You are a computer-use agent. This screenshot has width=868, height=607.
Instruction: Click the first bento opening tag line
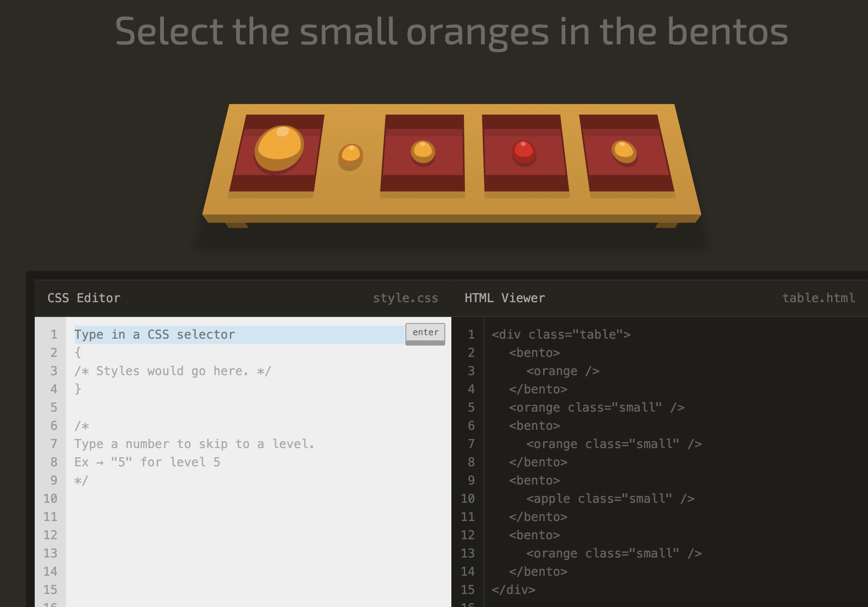coord(534,353)
